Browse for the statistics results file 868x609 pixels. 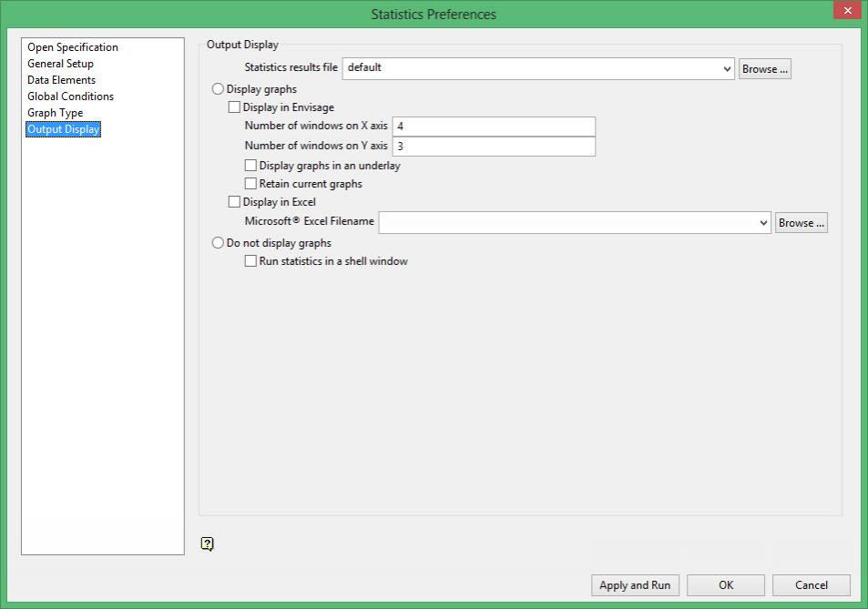(764, 69)
